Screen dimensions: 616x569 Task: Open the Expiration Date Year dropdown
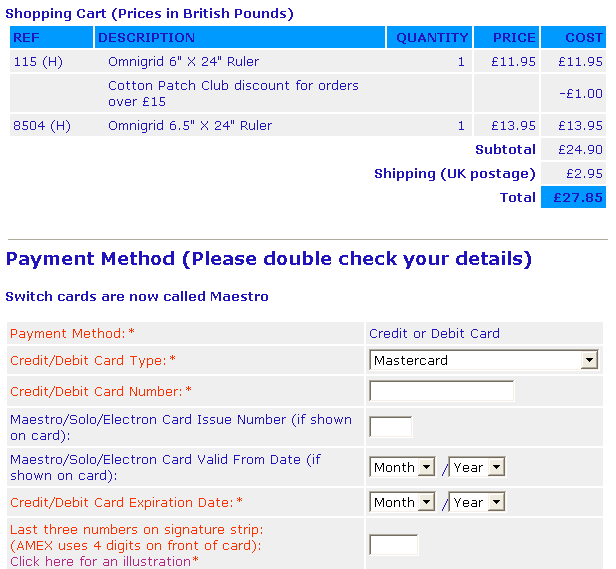coord(477,502)
